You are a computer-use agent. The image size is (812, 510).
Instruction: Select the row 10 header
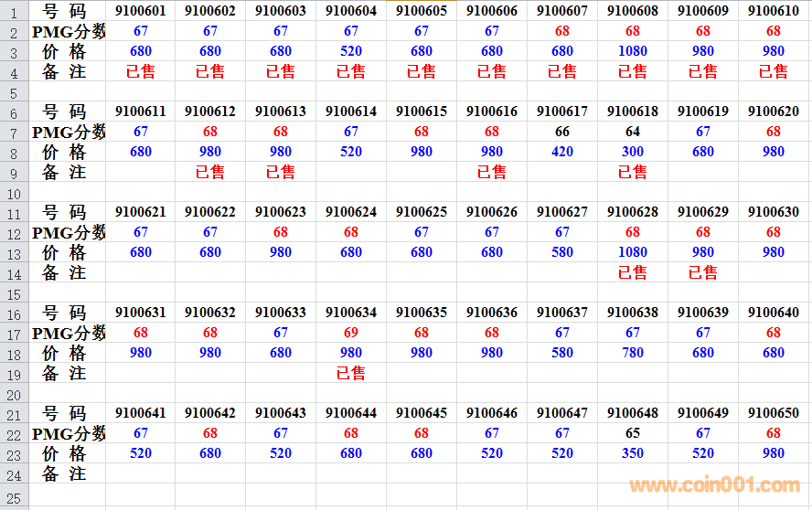(x=14, y=192)
